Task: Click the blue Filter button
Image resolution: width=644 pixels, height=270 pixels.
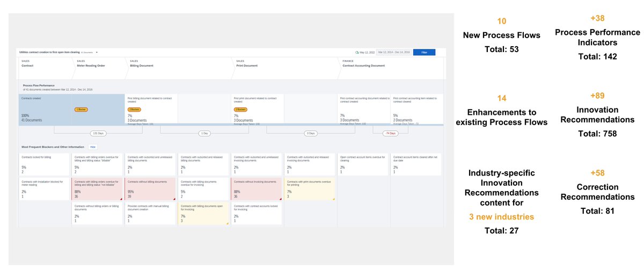Action: [424, 53]
